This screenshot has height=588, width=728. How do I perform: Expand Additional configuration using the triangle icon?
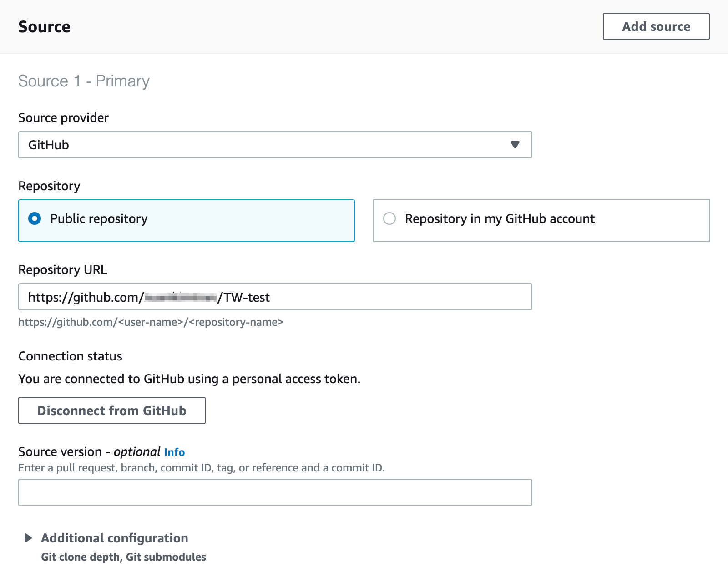(28, 538)
